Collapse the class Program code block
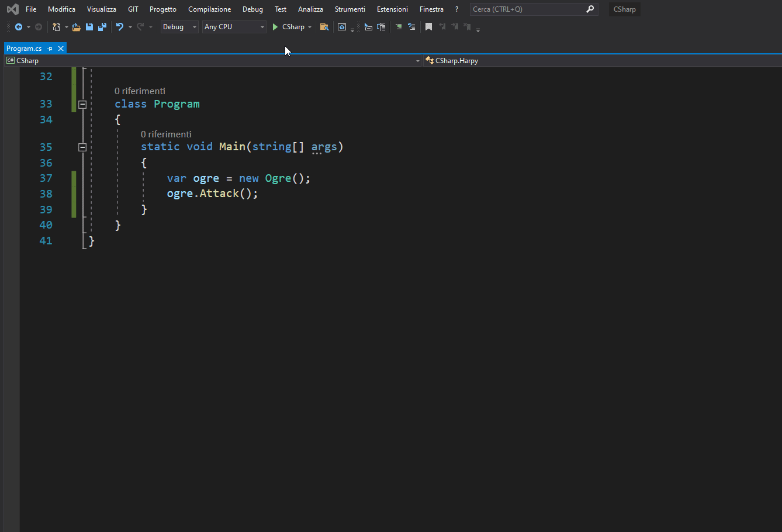 point(82,104)
